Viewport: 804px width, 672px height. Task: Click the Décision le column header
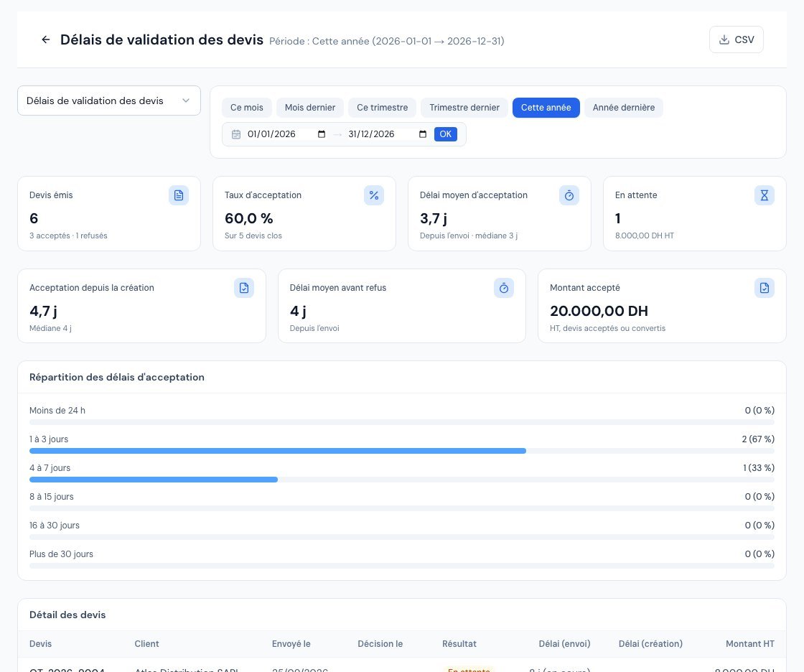(x=380, y=644)
